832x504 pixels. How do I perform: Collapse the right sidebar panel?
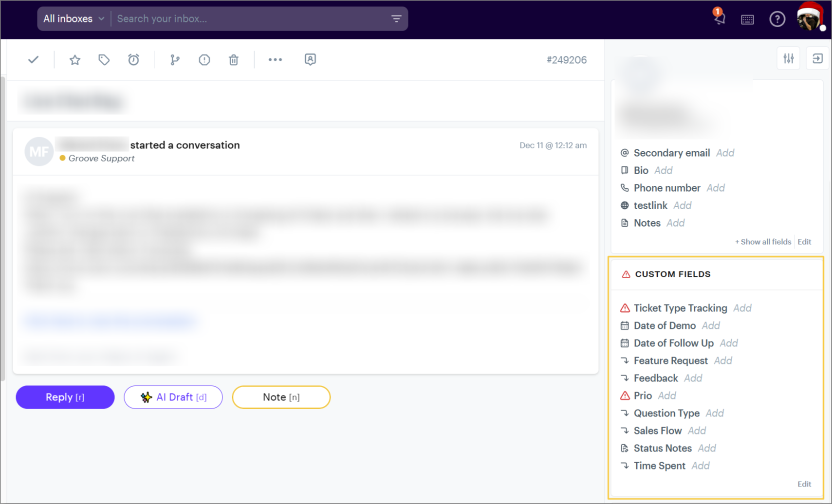(817, 59)
